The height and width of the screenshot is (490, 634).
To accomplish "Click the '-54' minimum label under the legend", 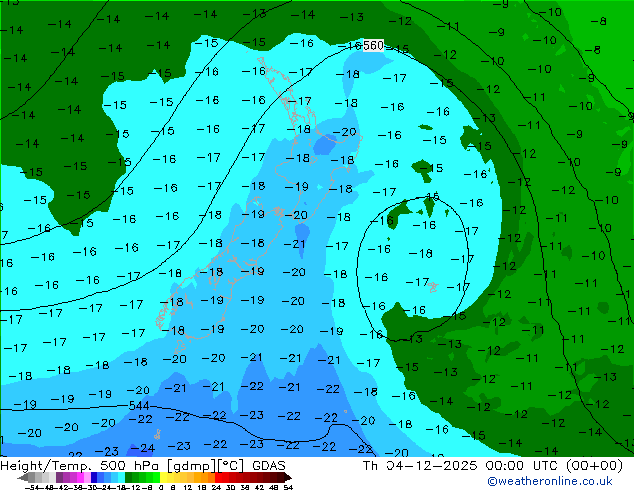I will (32, 487).
